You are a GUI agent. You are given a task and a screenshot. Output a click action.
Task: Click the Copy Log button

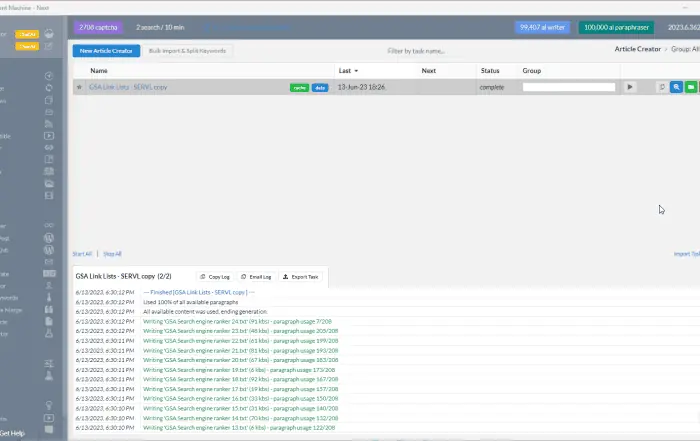coord(213,275)
